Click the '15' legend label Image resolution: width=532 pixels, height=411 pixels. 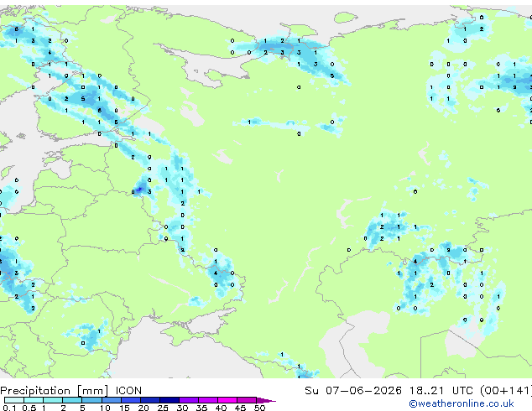pos(124,408)
